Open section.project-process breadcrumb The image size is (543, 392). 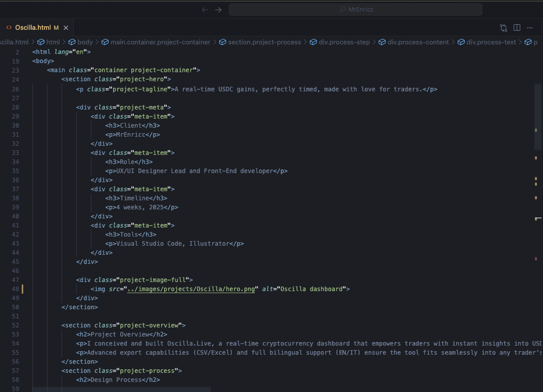pos(265,42)
